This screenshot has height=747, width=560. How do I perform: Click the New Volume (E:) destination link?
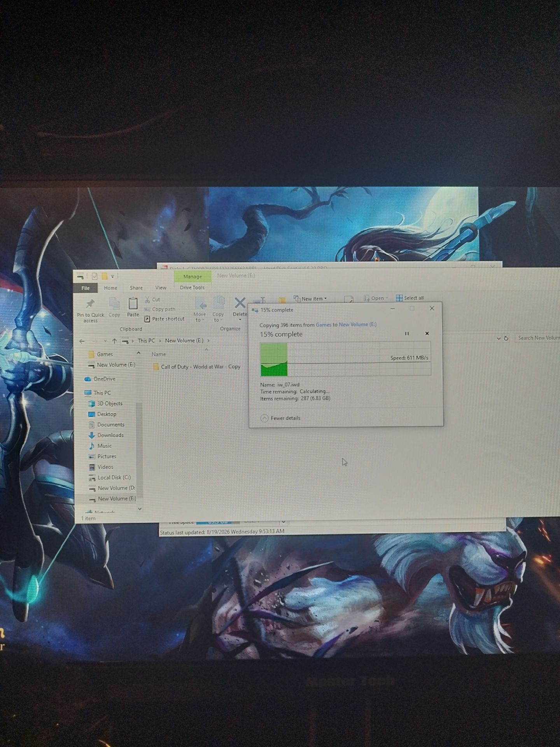pyautogui.click(x=357, y=324)
